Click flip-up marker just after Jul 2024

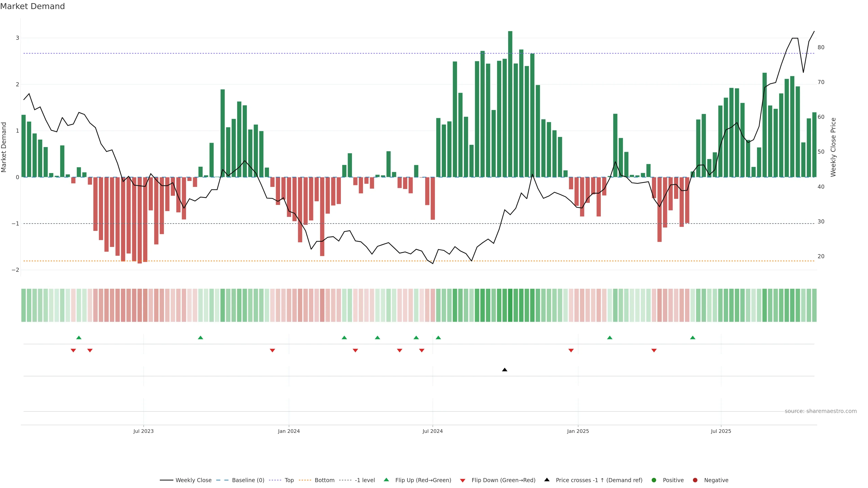[438, 338]
